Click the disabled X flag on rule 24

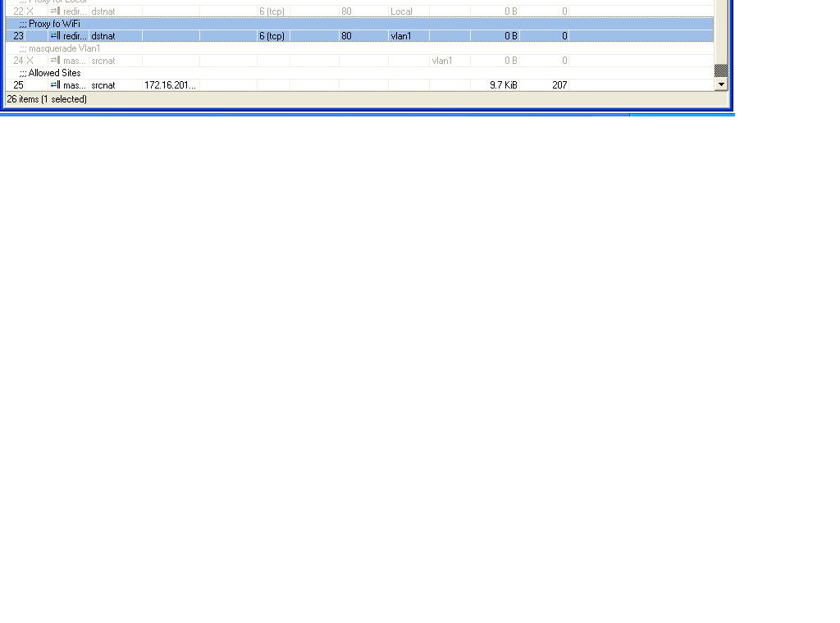[x=30, y=61]
